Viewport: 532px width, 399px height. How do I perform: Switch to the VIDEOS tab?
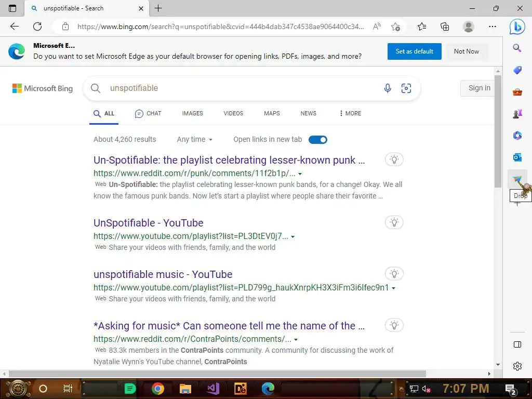233,113
